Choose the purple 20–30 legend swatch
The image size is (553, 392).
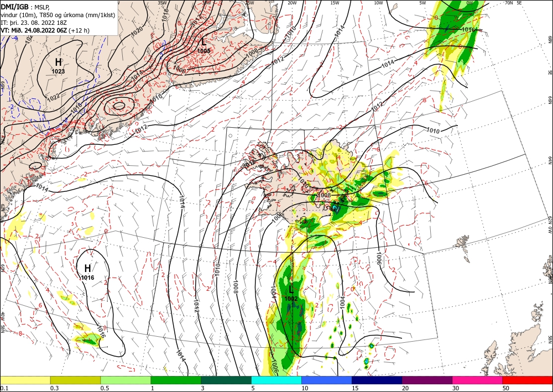pyautogui.click(x=427, y=380)
